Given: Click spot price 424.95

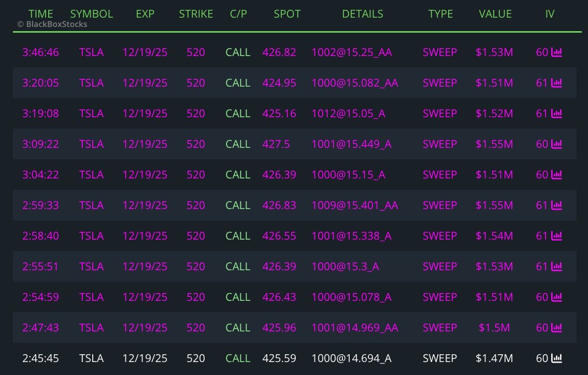Looking at the screenshot, I should pyautogui.click(x=279, y=82).
